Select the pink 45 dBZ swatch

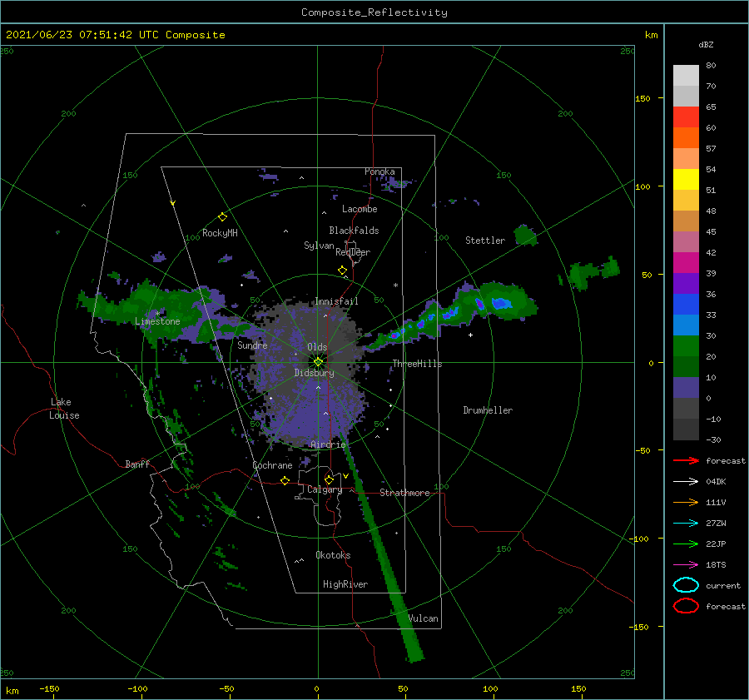pos(686,241)
